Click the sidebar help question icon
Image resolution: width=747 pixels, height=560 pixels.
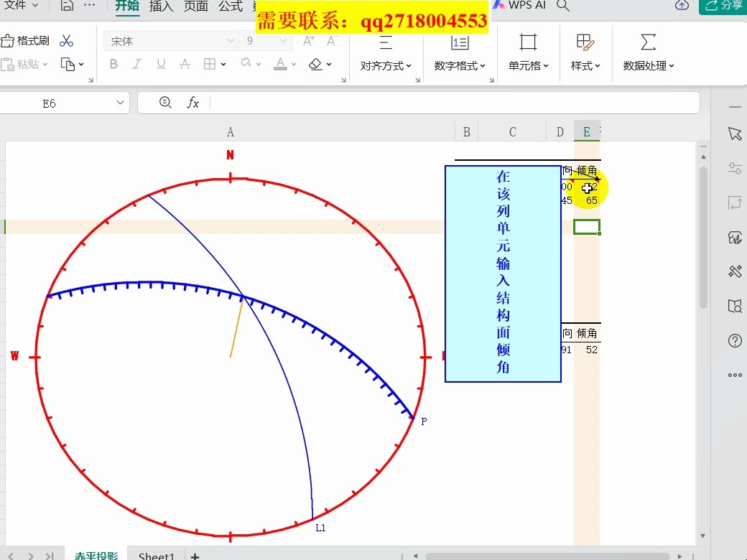click(735, 340)
